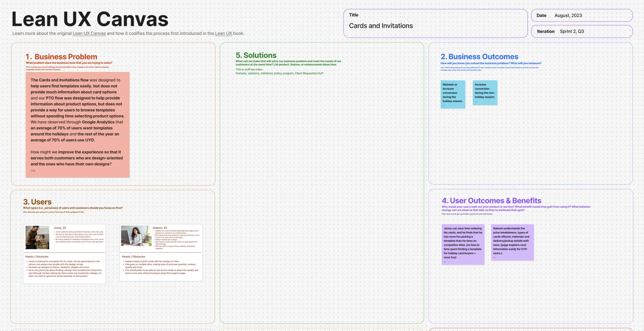Image resolution: width=644 pixels, height=331 pixels.
Task: Open the Lean UX book link
Action: point(223,33)
